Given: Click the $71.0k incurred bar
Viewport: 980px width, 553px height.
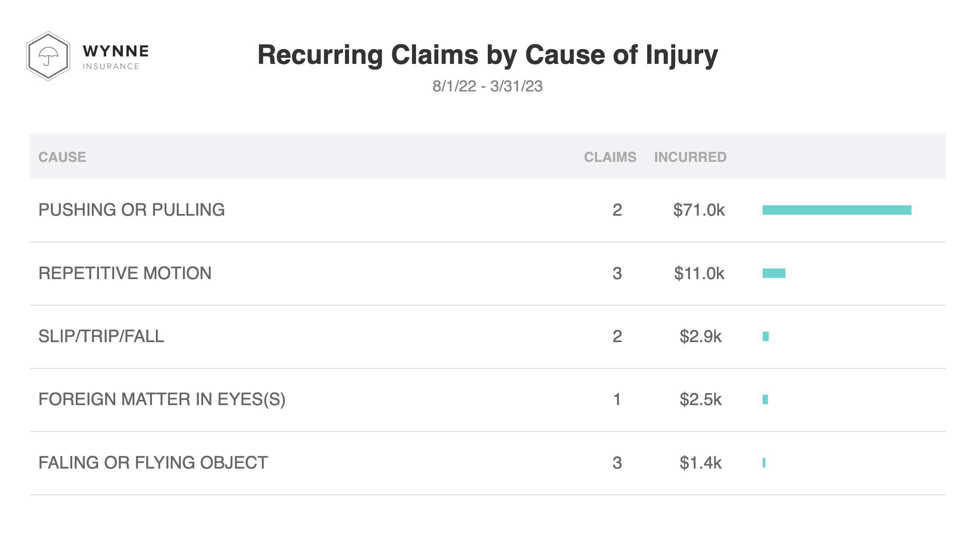Looking at the screenshot, I should (837, 210).
